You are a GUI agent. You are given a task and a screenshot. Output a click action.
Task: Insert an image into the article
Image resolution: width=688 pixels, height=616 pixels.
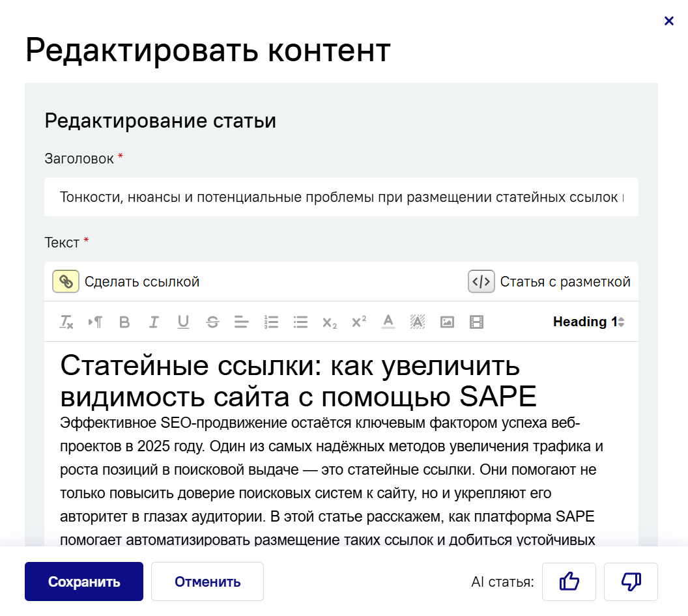(447, 322)
